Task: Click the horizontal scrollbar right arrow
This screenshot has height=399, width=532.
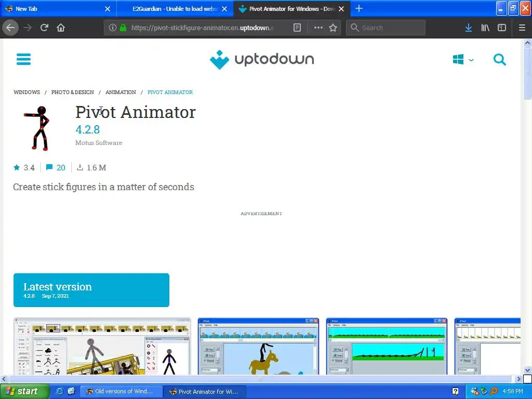Action: (518, 379)
